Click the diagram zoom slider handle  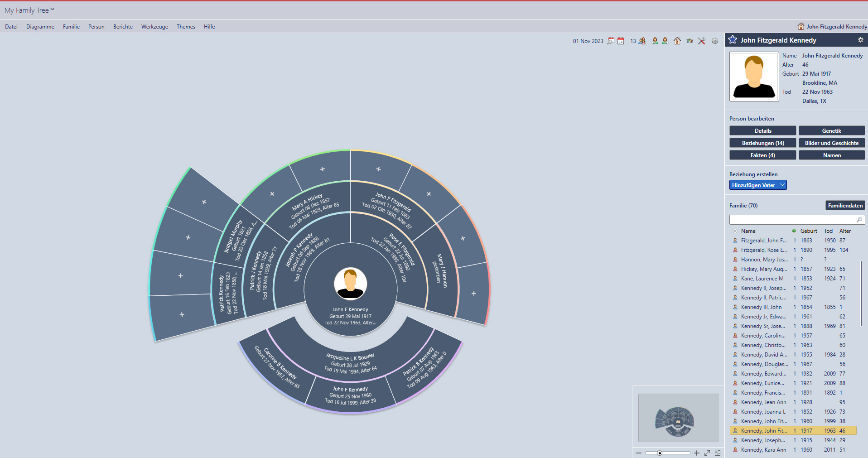click(x=660, y=453)
